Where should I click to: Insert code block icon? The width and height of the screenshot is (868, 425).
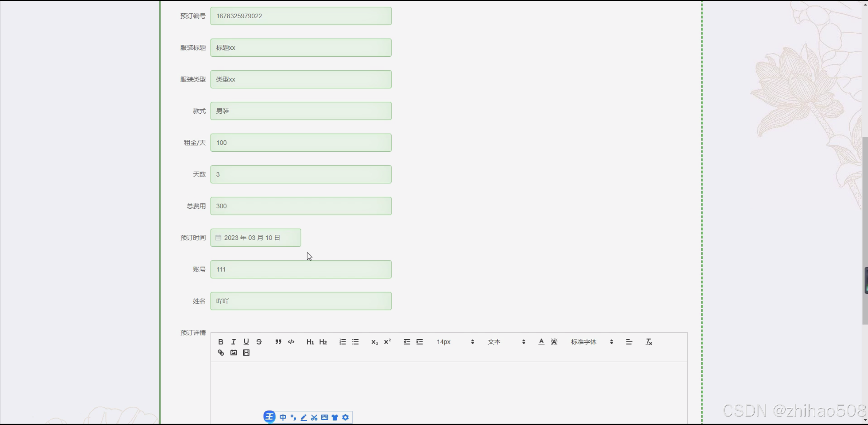(291, 342)
